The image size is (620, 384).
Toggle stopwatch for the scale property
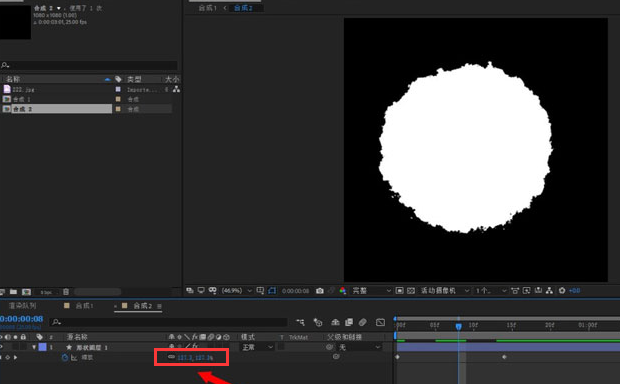coord(65,358)
